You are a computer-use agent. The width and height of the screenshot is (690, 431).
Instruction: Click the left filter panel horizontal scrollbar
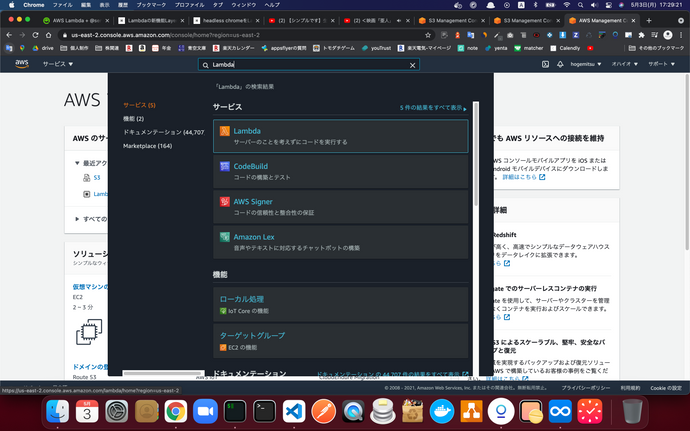click(163, 373)
